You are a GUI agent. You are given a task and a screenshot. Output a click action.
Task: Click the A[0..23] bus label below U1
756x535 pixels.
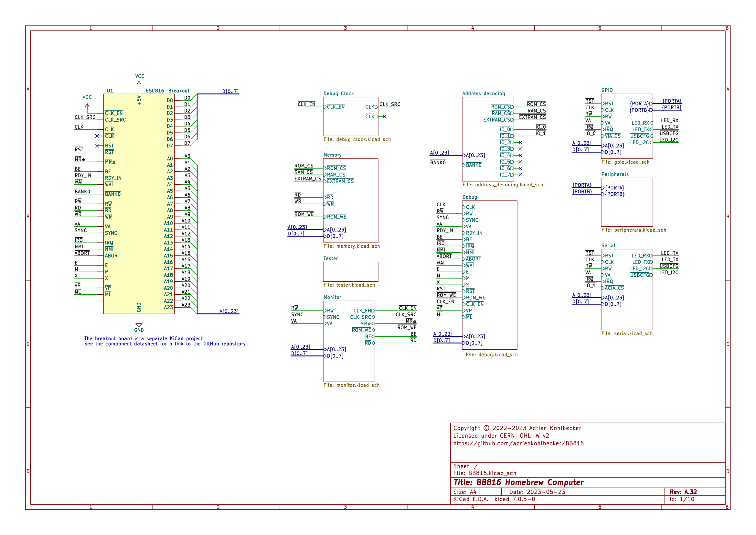pyautogui.click(x=229, y=311)
